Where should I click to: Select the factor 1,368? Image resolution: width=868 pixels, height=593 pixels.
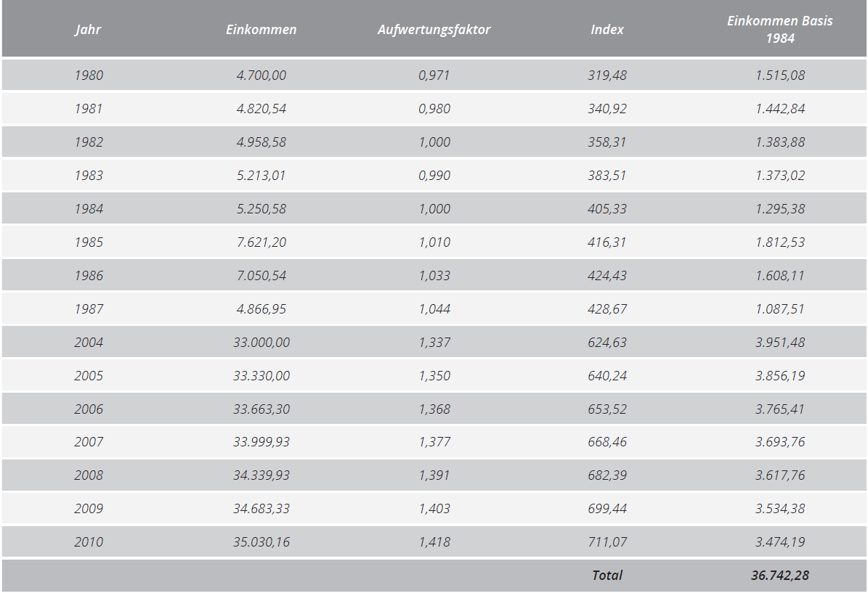point(434,409)
